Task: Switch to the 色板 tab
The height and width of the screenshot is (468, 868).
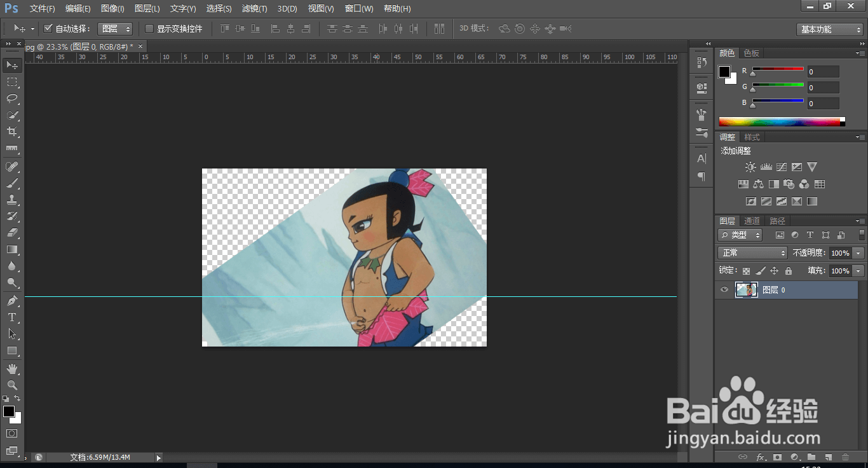Action: click(752, 53)
